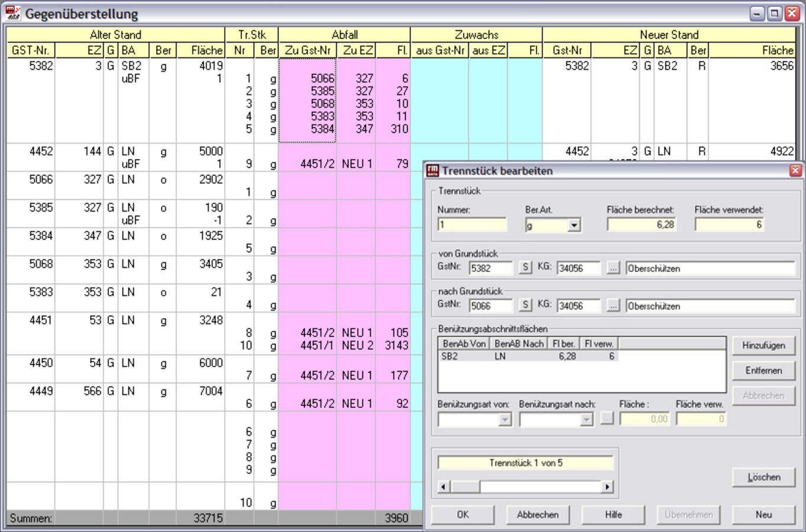Create a new Trennstück with Neu

click(763, 514)
